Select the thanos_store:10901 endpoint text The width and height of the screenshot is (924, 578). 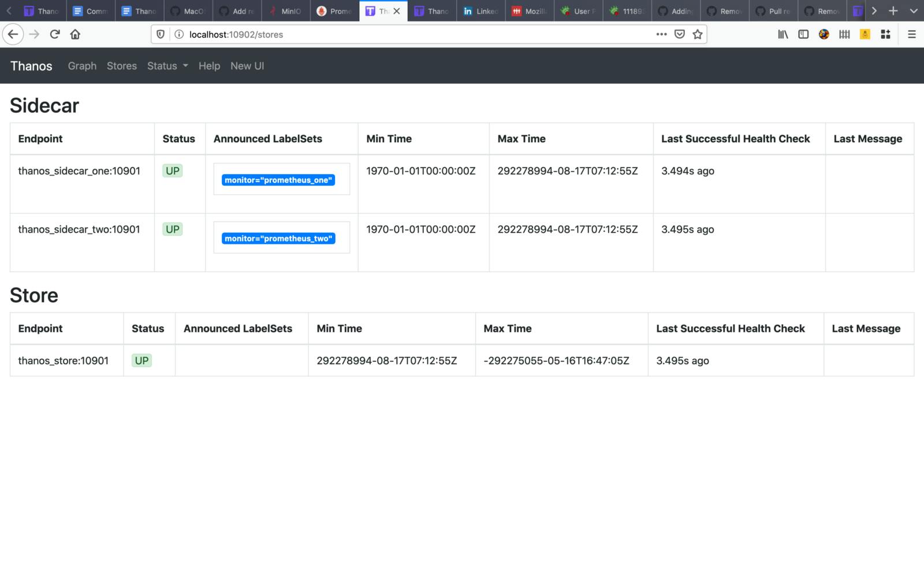[x=64, y=360]
